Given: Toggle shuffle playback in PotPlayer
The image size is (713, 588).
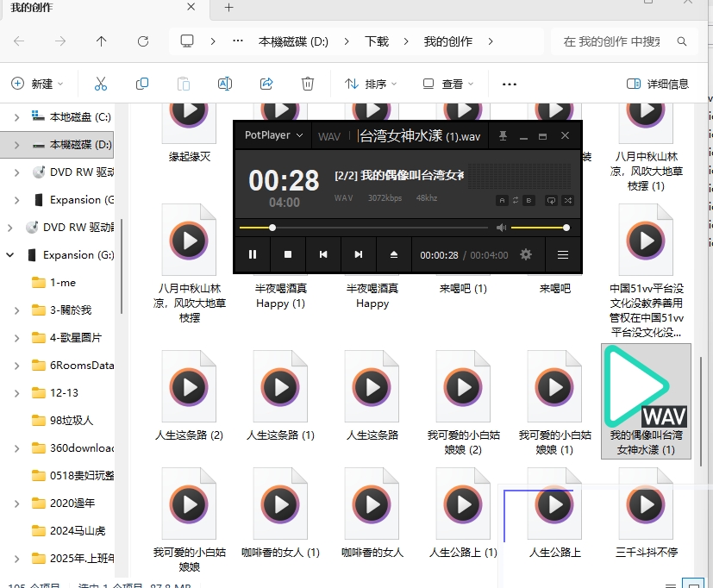Looking at the screenshot, I should point(567,200).
